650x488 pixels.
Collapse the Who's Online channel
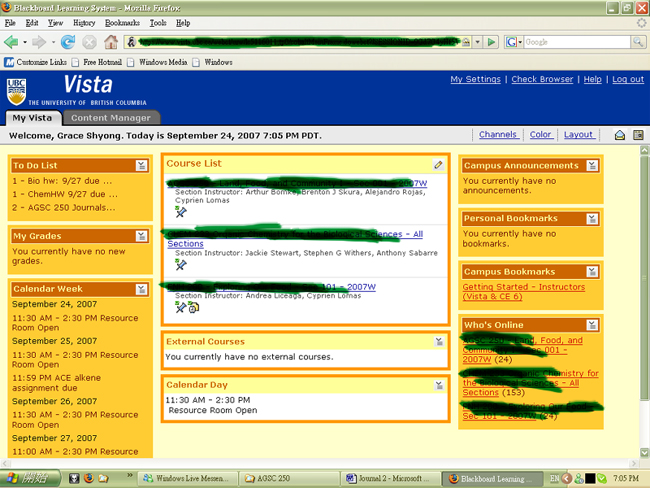[592, 325]
